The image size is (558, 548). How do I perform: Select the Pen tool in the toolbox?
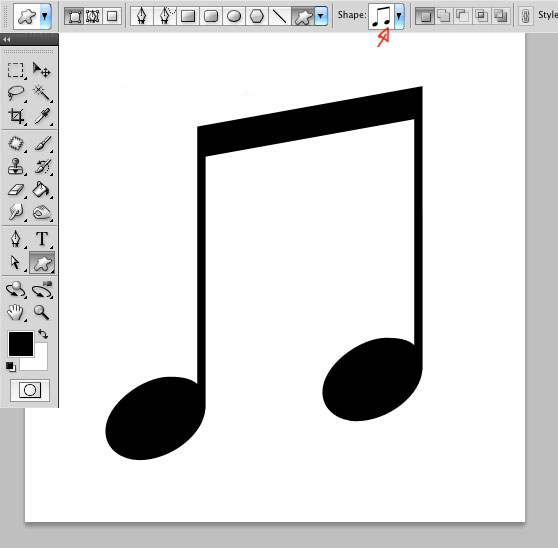[16, 239]
